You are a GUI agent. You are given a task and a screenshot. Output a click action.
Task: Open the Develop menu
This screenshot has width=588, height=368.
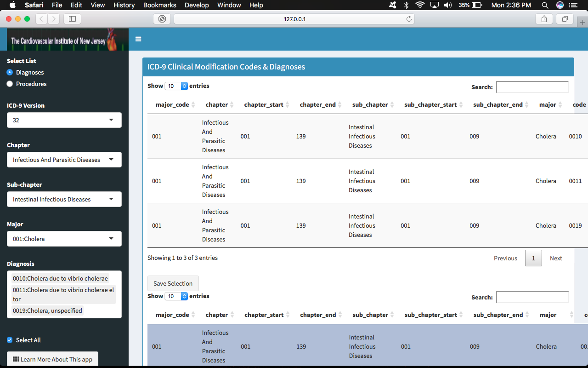pos(197,5)
